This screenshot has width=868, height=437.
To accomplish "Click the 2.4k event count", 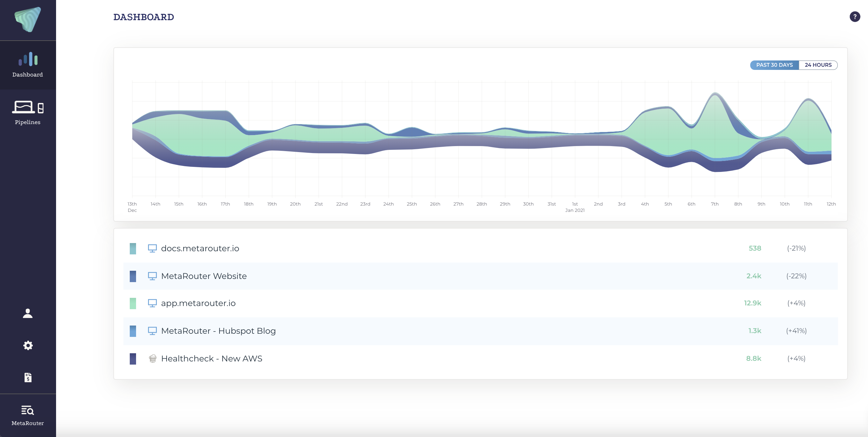I will pos(754,276).
